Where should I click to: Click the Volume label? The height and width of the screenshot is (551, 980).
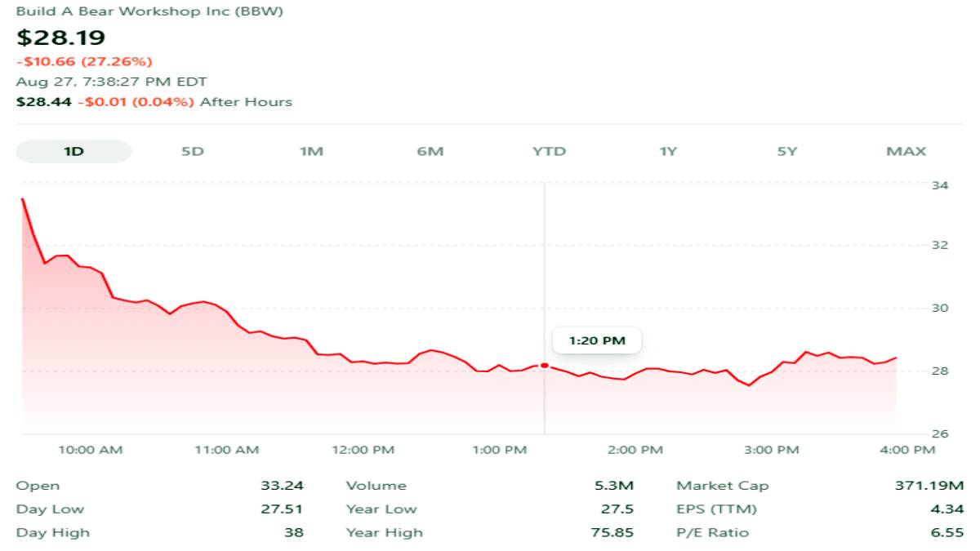tap(376, 486)
